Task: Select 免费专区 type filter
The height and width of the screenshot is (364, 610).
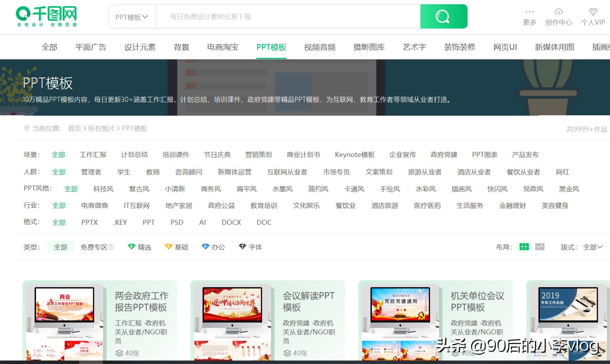Action: pyautogui.click(x=94, y=247)
